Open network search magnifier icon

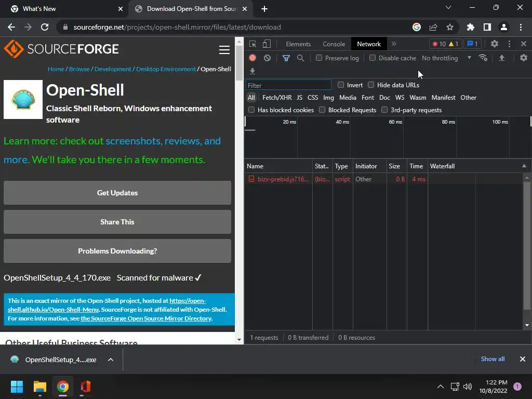click(300, 58)
